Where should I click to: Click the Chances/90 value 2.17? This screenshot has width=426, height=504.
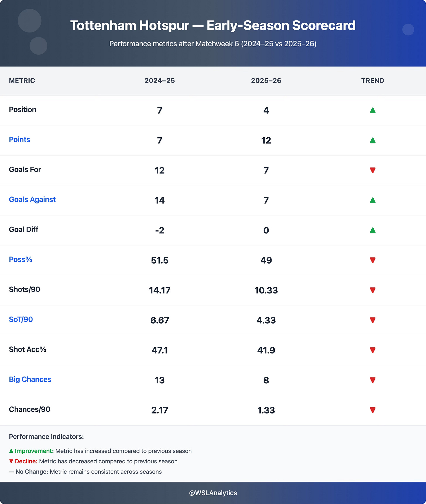[160, 410]
